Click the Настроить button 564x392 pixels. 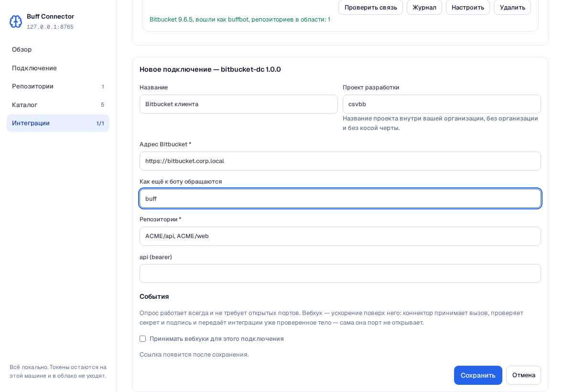click(x=467, y=7)
